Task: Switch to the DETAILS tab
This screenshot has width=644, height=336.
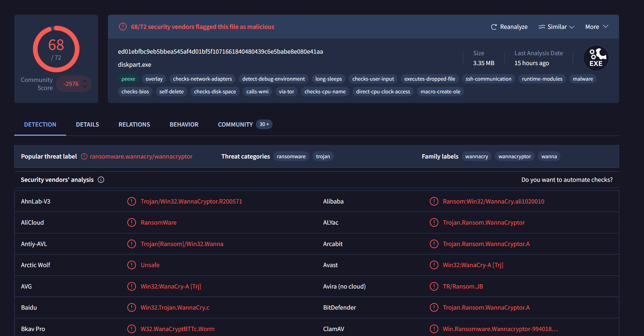Action: pos(87,124)
